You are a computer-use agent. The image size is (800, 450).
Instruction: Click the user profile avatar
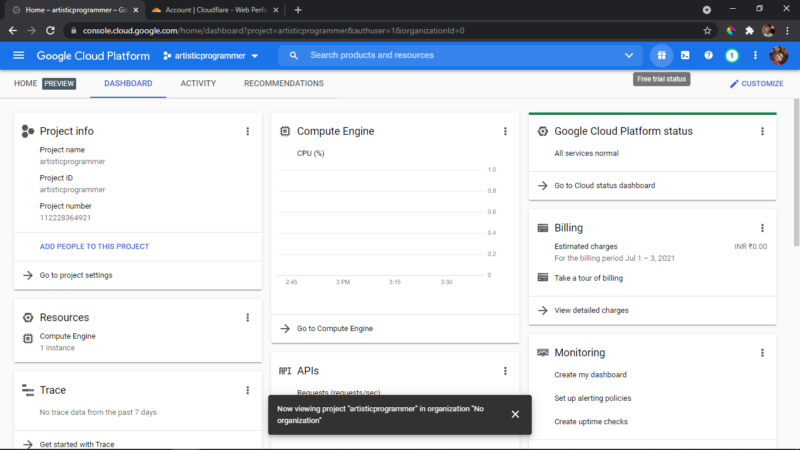pos(779,56)
